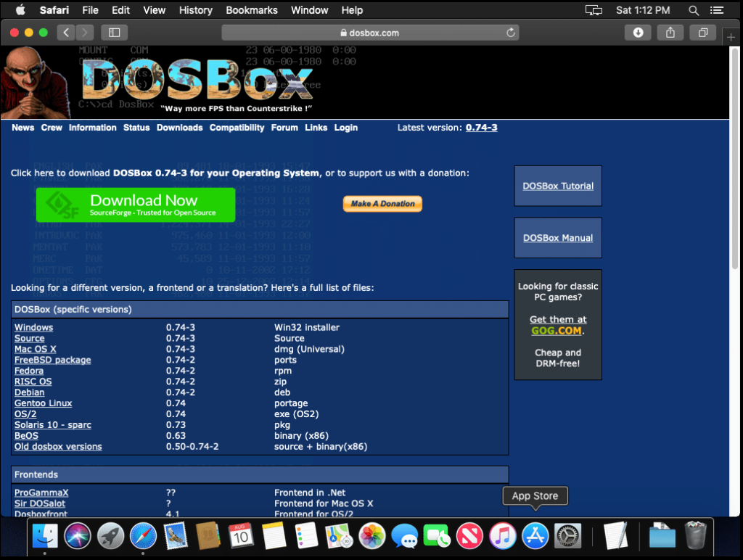Open System Preferences from the Dock
The image size is (743, 560).
[568, 535]
